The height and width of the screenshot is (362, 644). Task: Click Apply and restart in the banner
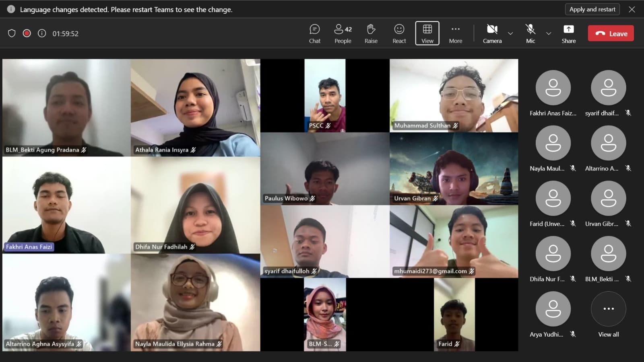[x=592, y=9]
